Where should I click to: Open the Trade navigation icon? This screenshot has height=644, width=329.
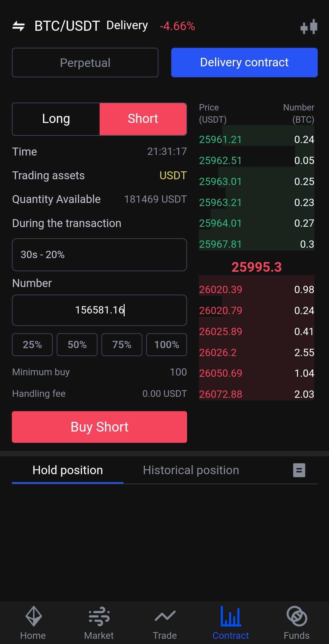pyautogui.click(x=165, y=616)
